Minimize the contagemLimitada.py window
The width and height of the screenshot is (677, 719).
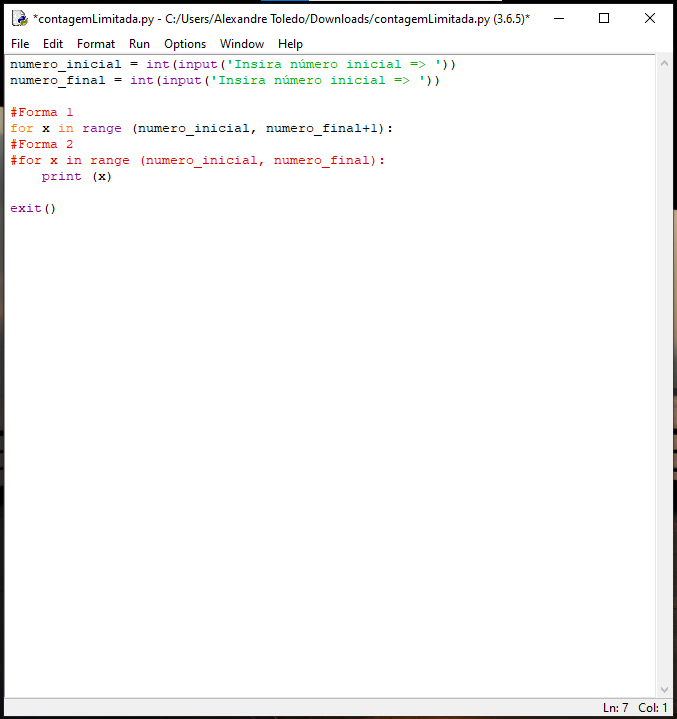(557, 18)
